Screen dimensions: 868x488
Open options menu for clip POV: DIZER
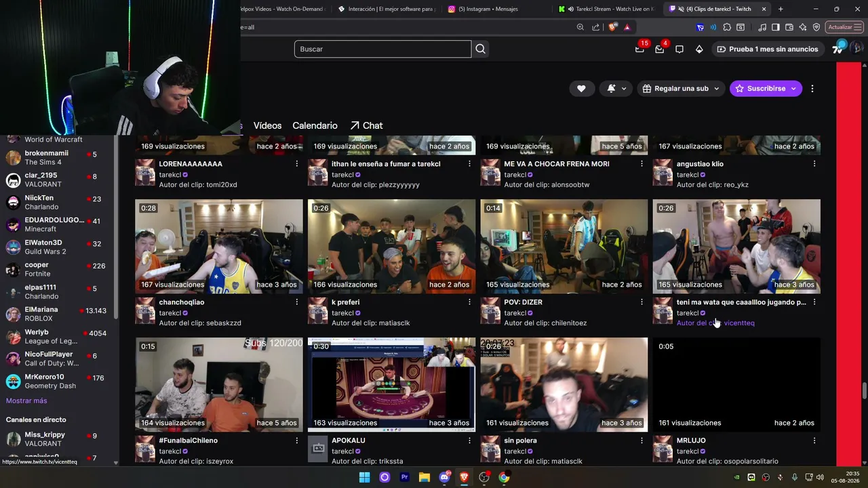[642, 302]
